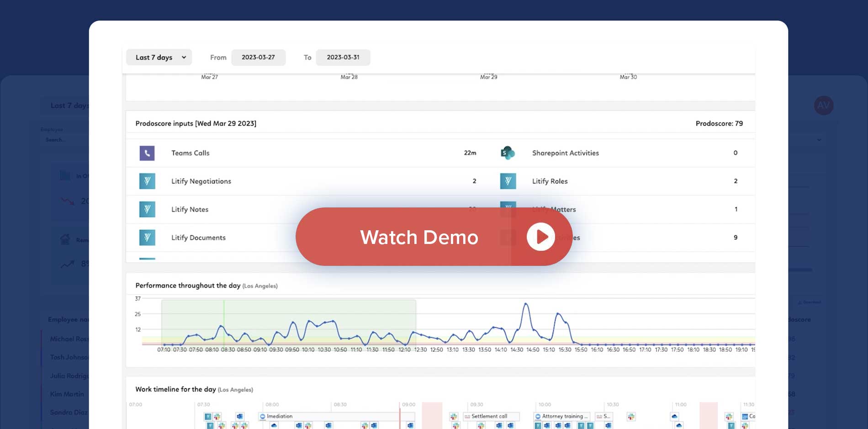Click the upward trend arrow in background
This screenshot has height=429, width=868.
[68, 264]
